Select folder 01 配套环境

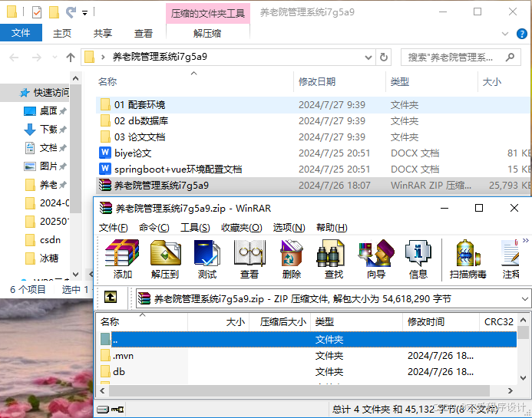[x=313, y=105]
